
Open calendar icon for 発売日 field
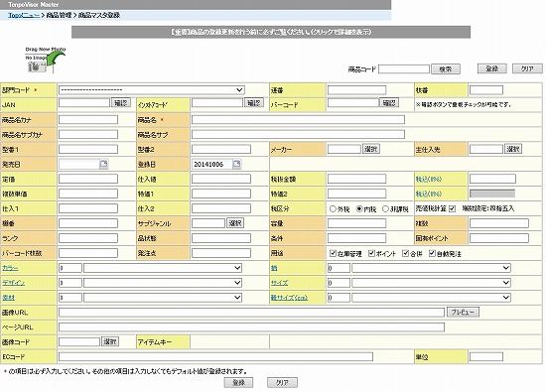tap(104, 164)
